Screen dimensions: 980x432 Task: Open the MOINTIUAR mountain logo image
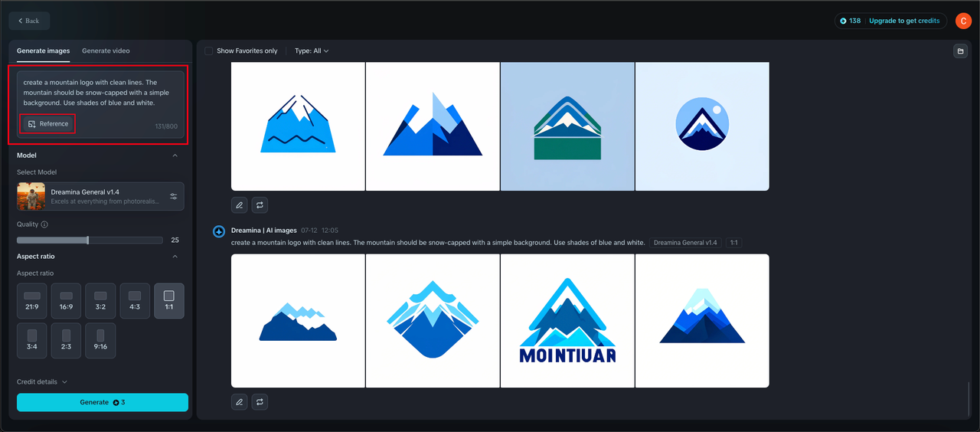pos(567,321)
